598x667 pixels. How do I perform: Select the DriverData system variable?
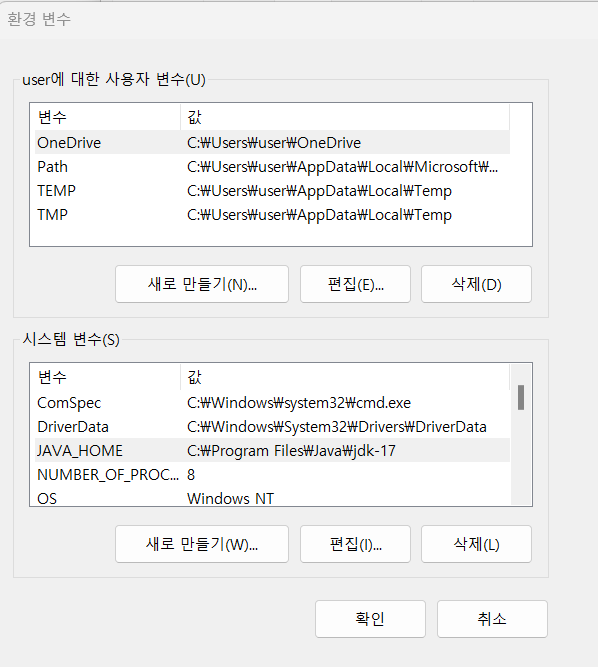[272, 427]
